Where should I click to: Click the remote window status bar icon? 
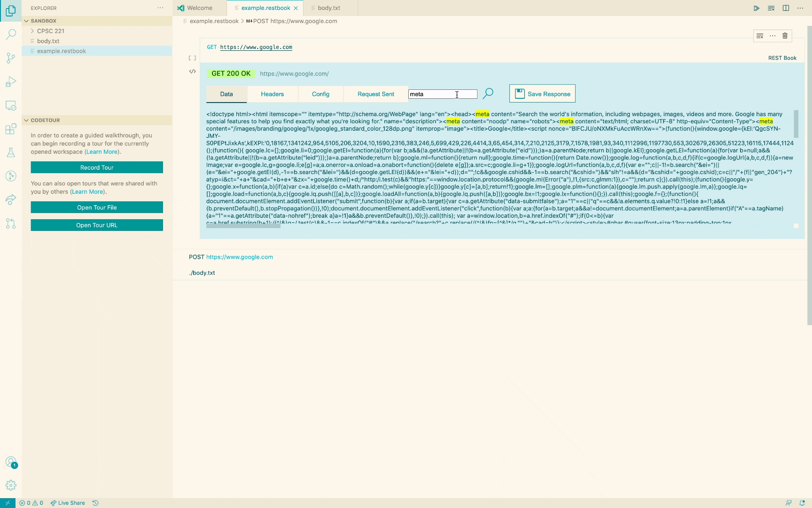8,503
